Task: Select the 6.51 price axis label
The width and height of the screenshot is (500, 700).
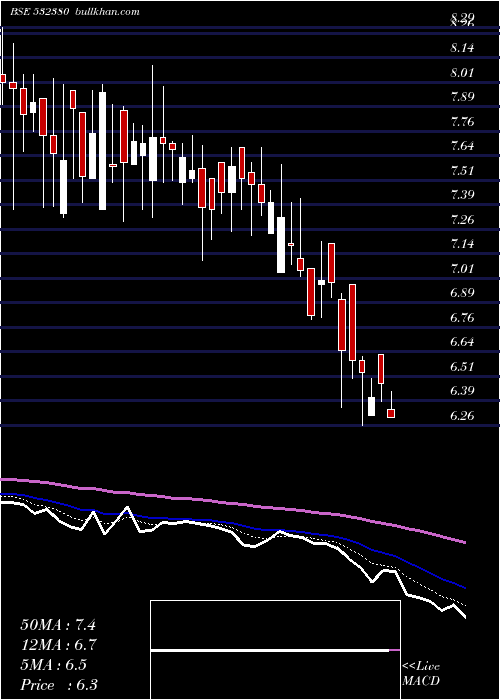Action: [462, 367]
